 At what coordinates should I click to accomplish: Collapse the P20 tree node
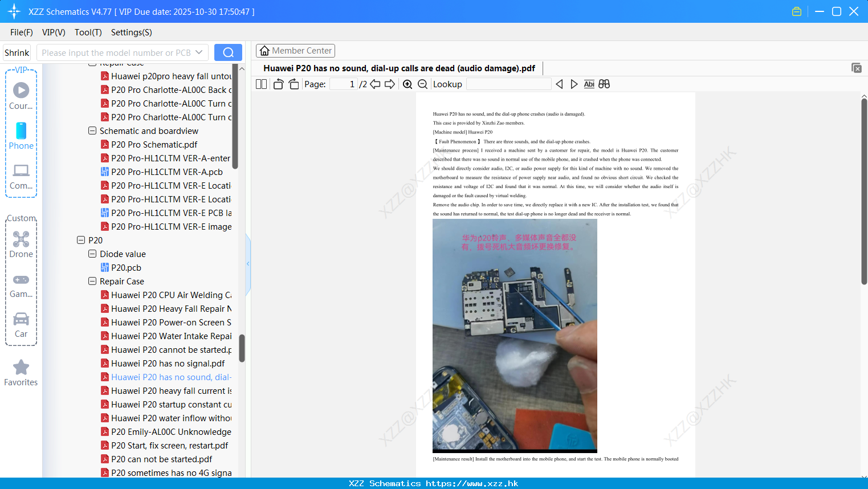81,240
